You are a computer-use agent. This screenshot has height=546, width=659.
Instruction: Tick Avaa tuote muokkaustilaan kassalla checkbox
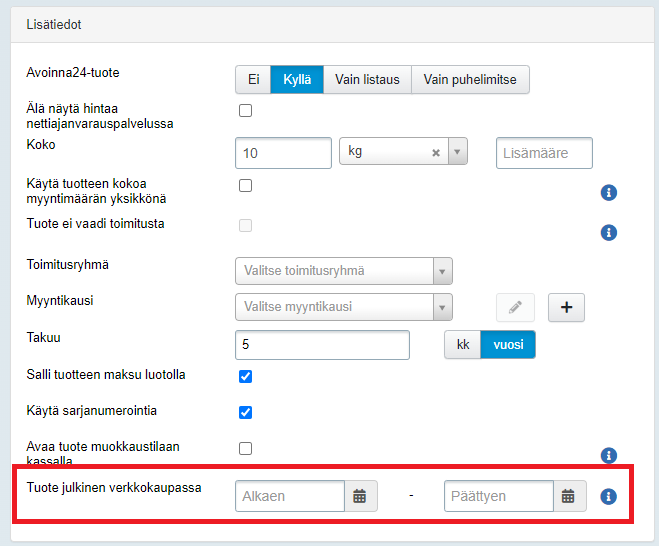tap(245, 448)
